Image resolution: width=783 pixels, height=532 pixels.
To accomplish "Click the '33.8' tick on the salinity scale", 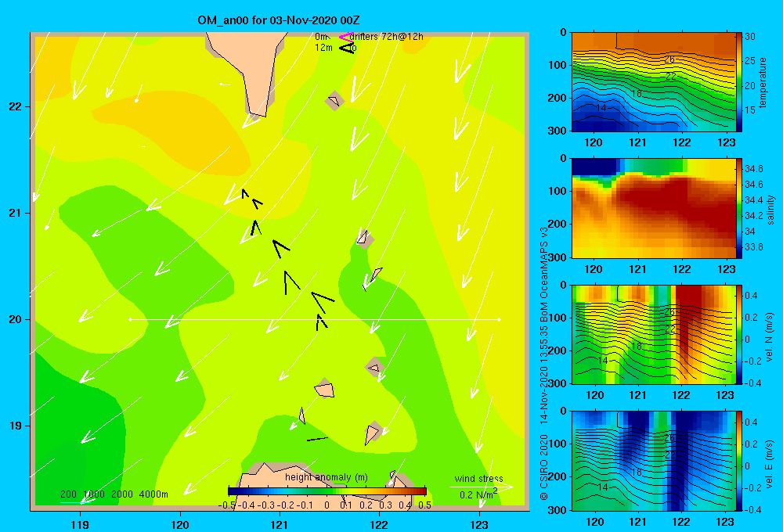I will pyautogui.click(x=753, y=247).
